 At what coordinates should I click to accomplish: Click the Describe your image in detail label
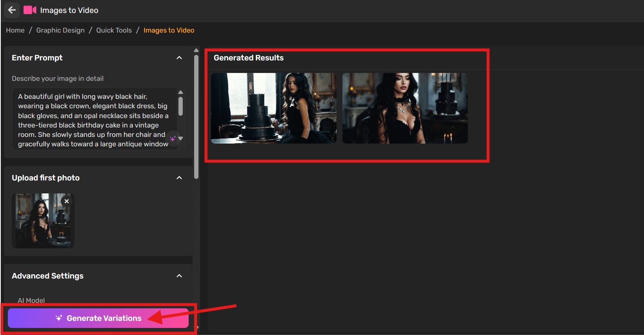pos(58,78)
